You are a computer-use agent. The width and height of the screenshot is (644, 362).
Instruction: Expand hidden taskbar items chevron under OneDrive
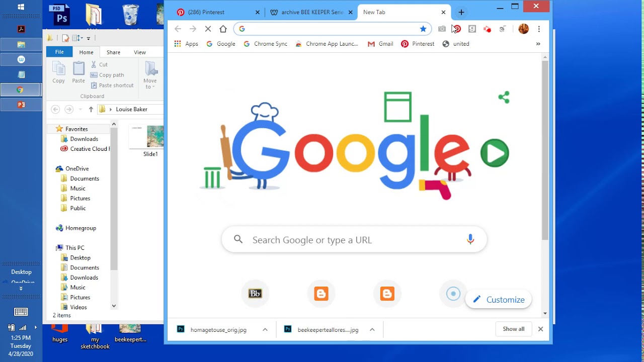click(21, 289)
